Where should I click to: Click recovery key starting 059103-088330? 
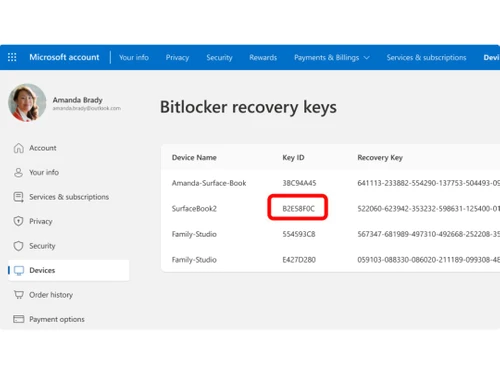click(429, 260)
